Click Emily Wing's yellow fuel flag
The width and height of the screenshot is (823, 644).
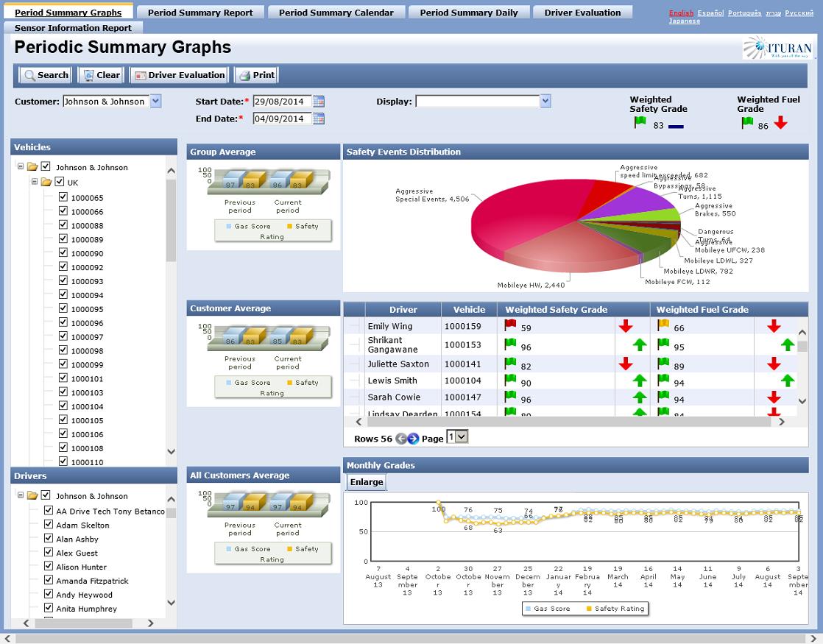663,325
